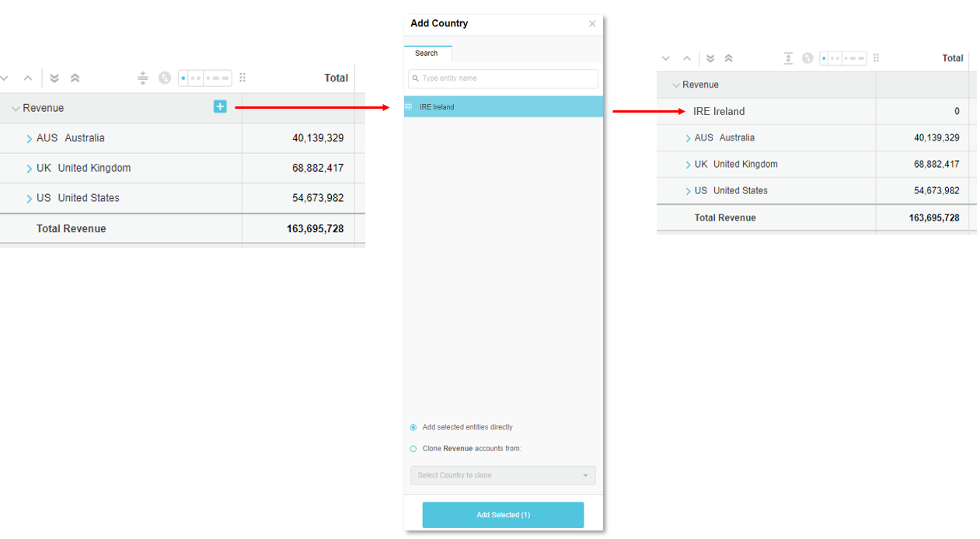Click the drag-handle dots icon in the table with the plus button

click(242, 78)
